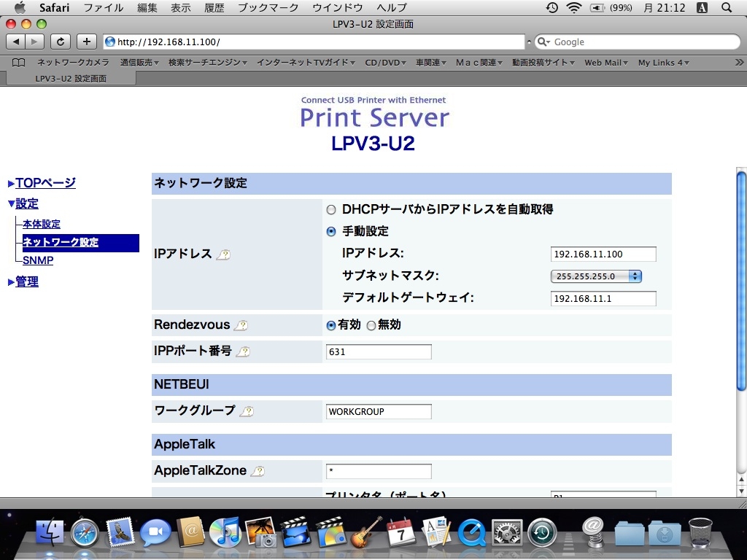Image resolution: width=747 pixels, height=560 pixels.
Task: Click the Spotlight magnifier in menu bar
Action: pos(727,7)
